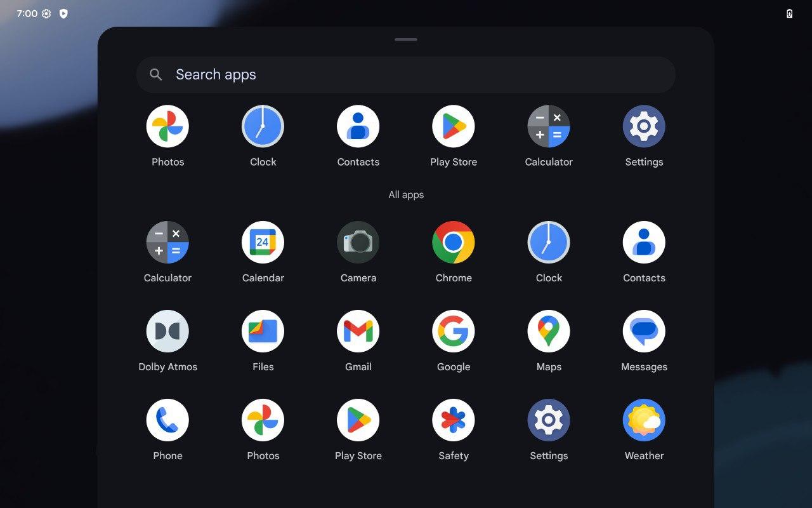Open the Camera app
Viewport: 812px width, 508px height.
358,242
